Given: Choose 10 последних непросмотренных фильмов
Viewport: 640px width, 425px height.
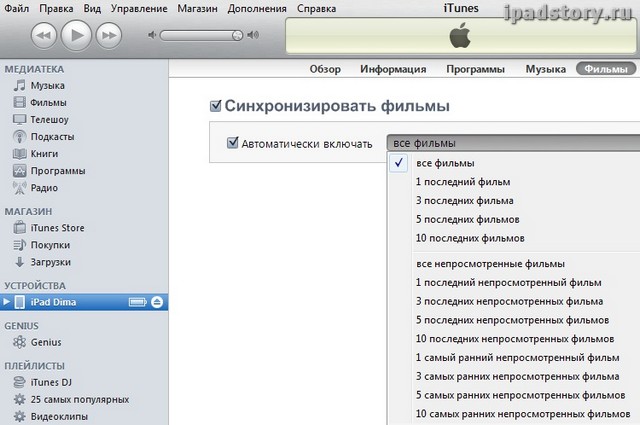Looking at the screenshot, I should (514, 339).
